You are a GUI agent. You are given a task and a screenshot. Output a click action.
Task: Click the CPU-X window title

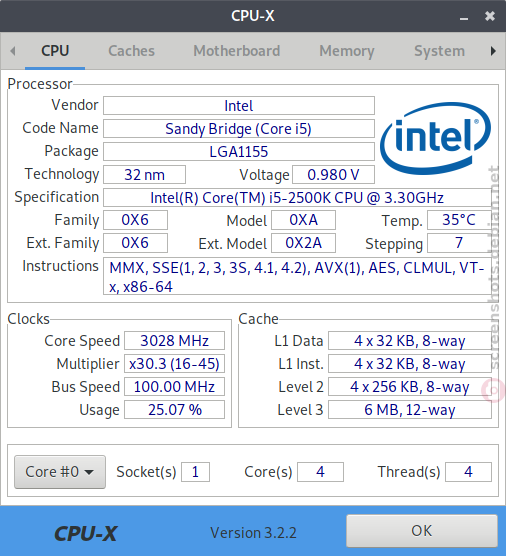(253, 16)
